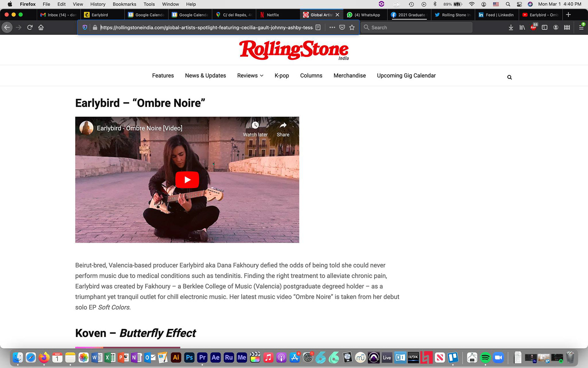Open Wi-Fi status menu

click(472, 4)
